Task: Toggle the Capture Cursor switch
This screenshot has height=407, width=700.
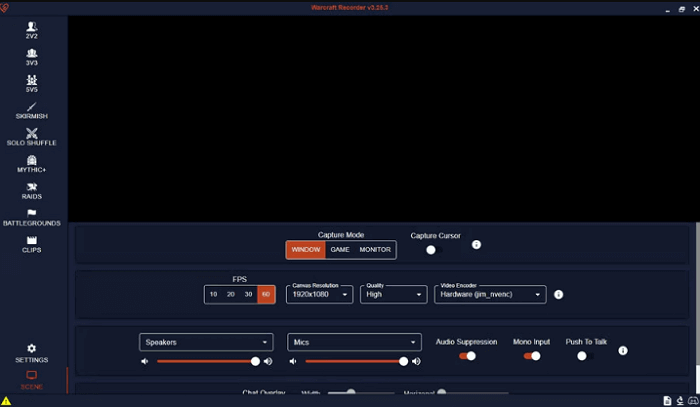Action: pyautogui.click(x=434, y=250)
